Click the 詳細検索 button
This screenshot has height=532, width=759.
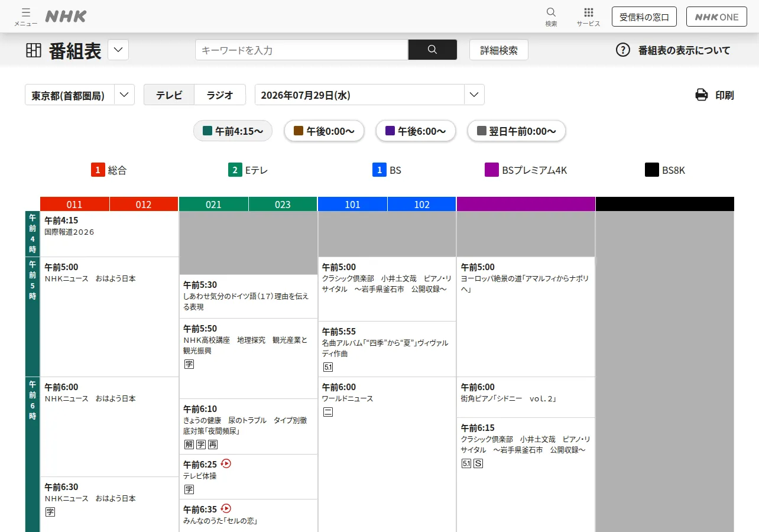click(x=499, y=50)
